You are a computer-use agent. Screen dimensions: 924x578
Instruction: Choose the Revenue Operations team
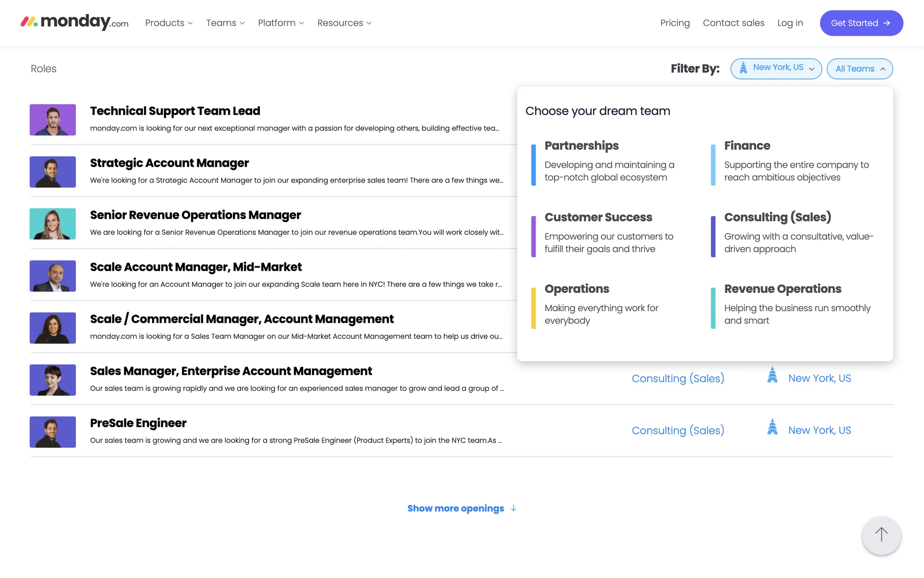coord(783,289)
